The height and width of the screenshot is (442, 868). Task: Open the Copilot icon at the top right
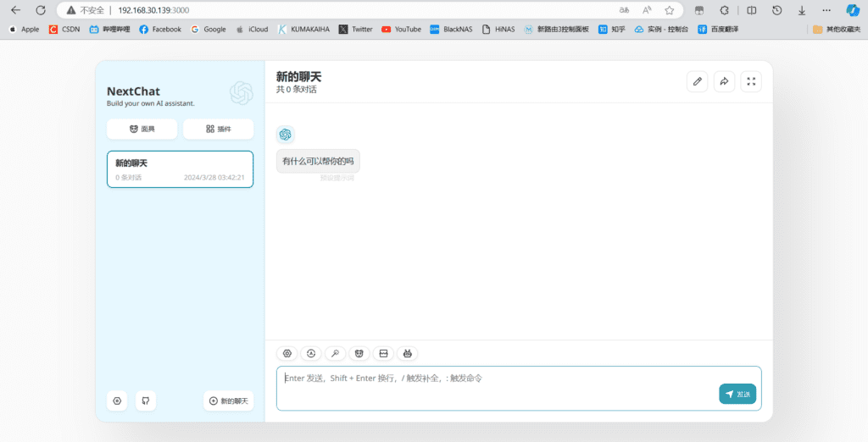(x=853, y=10)
